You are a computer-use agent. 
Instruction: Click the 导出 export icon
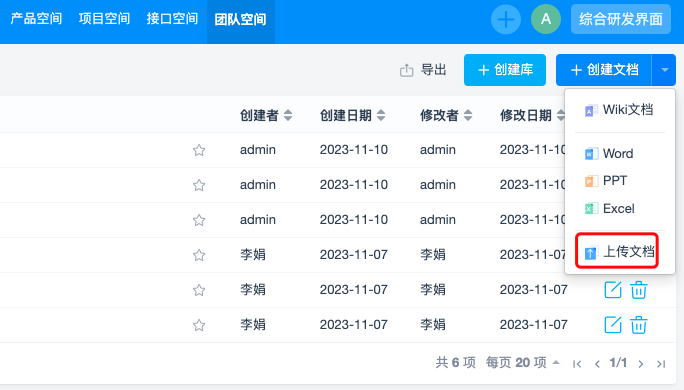pyautogui.click(x=406, y=70)
